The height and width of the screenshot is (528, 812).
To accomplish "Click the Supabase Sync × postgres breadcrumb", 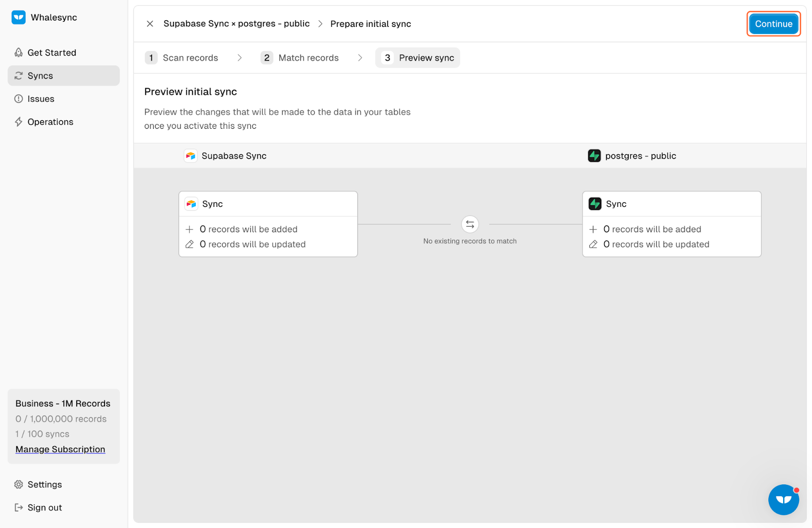I will coord(236,24).
